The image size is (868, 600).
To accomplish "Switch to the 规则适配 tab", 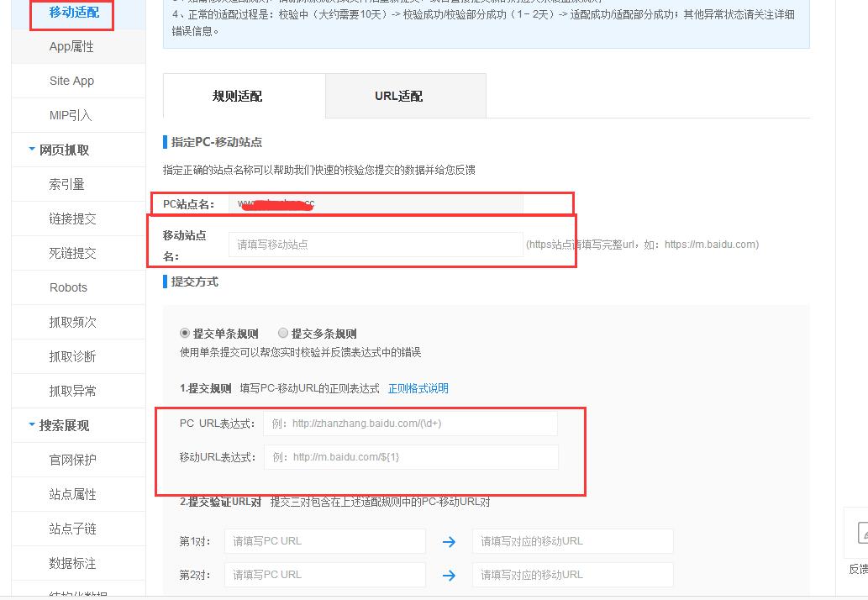I will click(x=237, y=96).
